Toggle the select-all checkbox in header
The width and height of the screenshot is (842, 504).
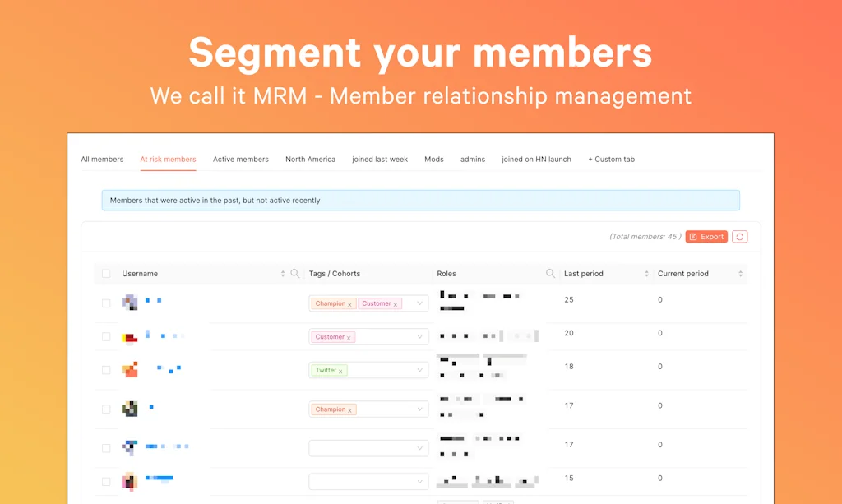click(106, 274)
